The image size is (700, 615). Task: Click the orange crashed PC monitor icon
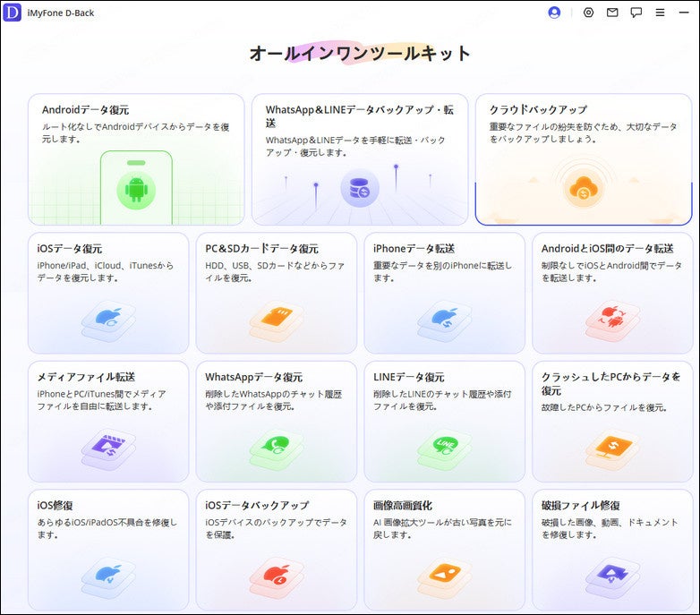[x=612, y=448]
